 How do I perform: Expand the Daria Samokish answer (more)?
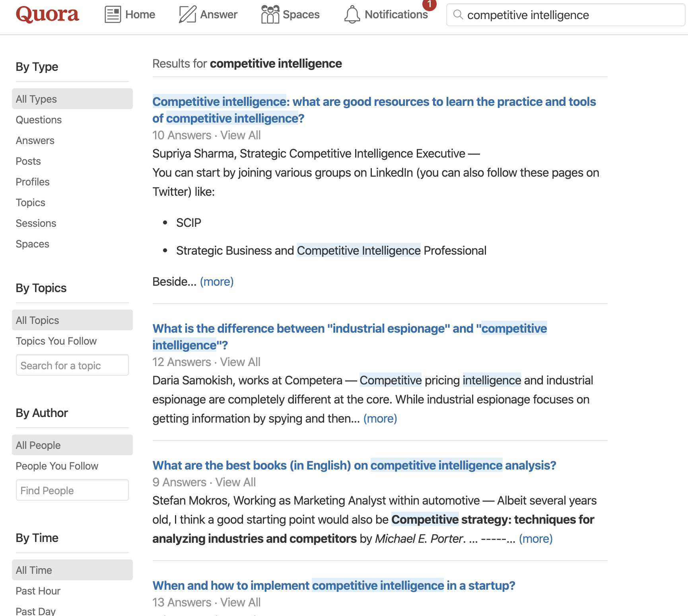pyautogui.click(x=380, y=419)
